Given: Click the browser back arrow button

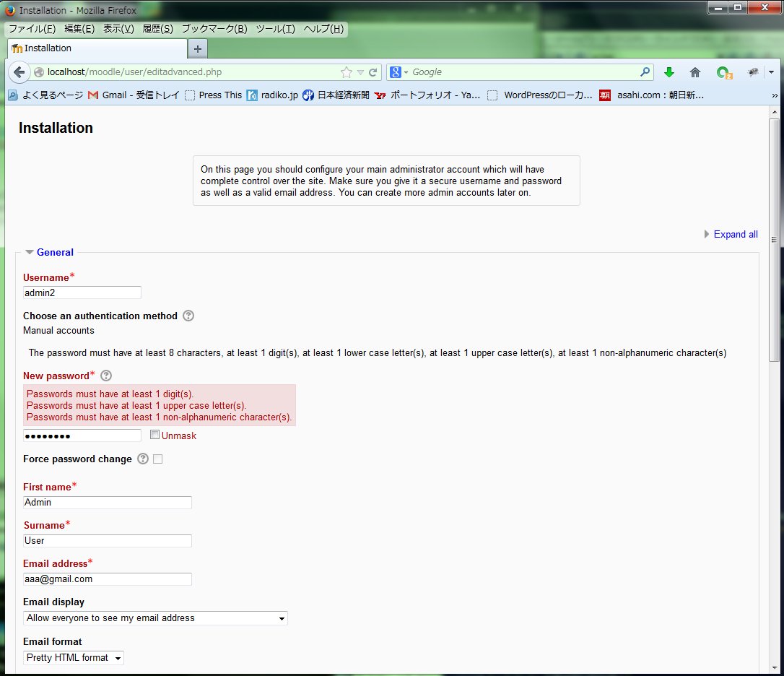Looking at the screenshot, I should pyautogui.click(x=19, y=72).
